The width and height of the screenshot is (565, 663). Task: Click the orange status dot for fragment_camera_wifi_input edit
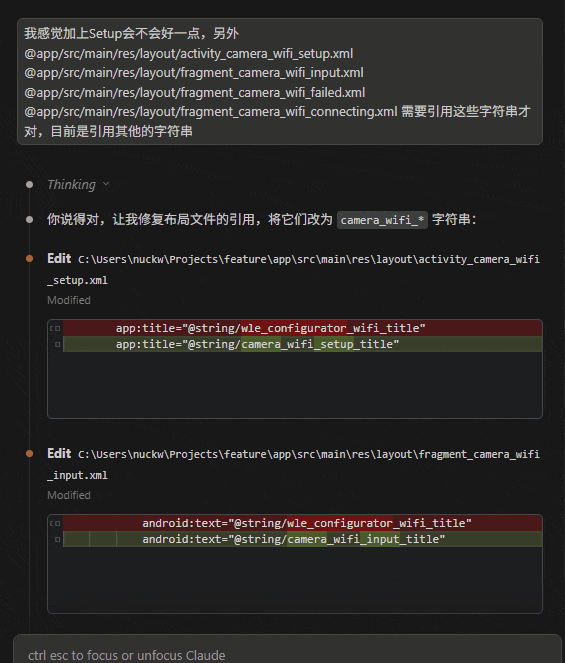click(30, 454)
